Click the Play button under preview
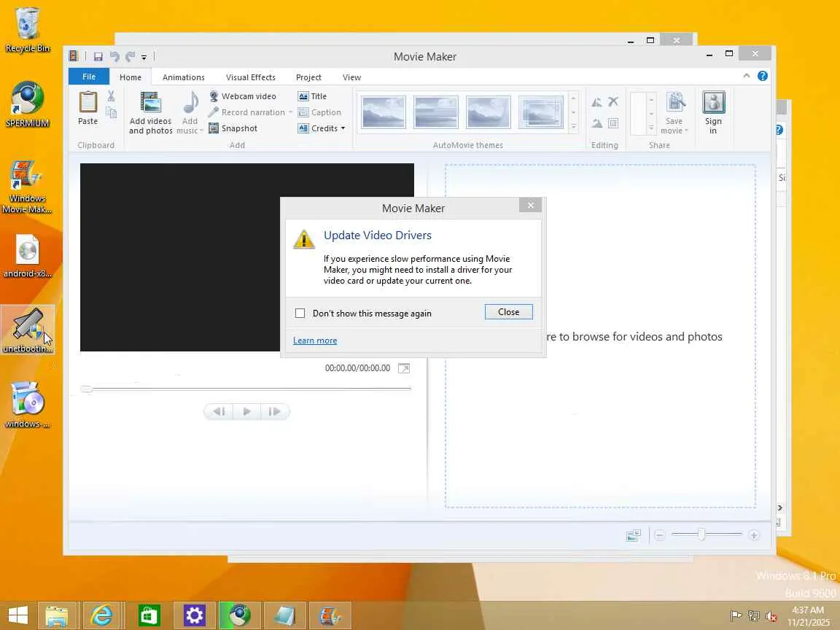Image resolution: width=840 pixels, height=630 pixels. click(246, 411)
